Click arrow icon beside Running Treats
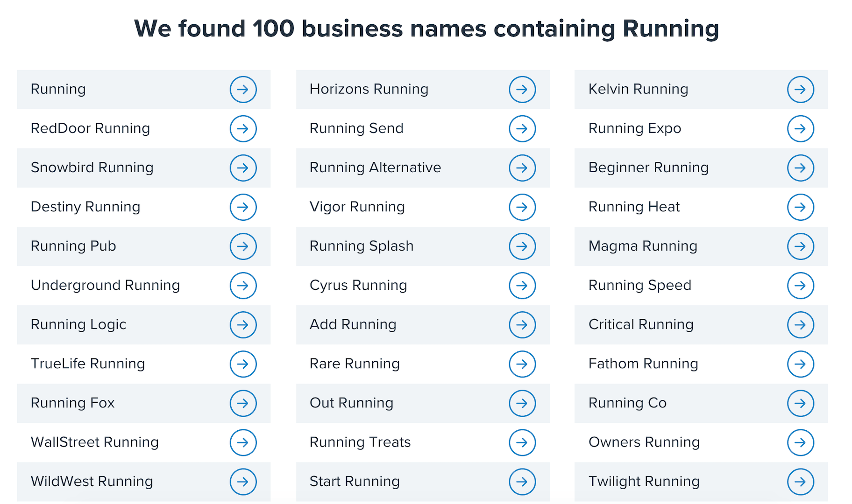This screenshot has width=852, height=504. click(x=522, y=442)
